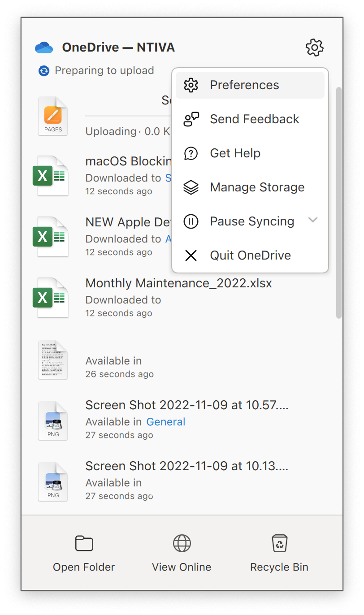Click the Preferences gear icon in menu

point(191,85)
